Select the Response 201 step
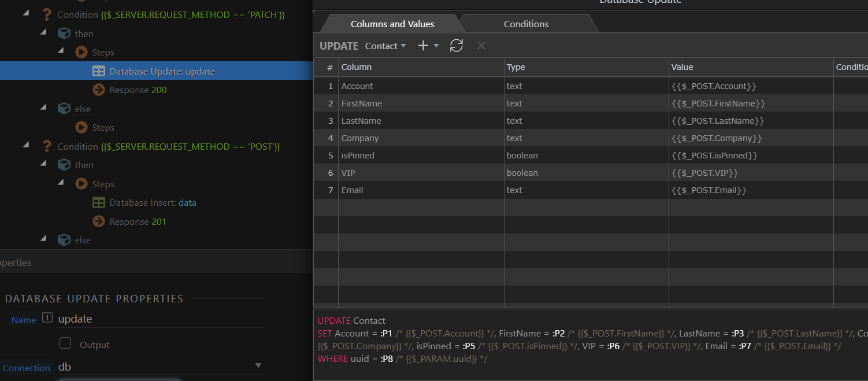This screenshot has height=381, width=868. point(138,222)
